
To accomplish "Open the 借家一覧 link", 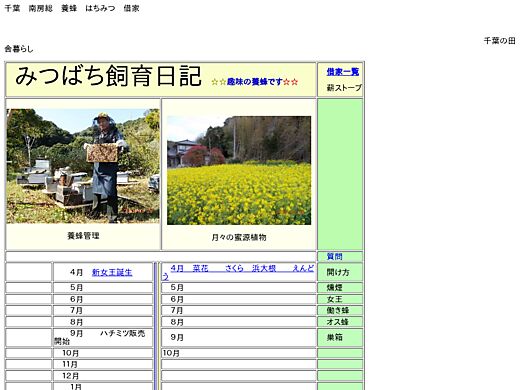I will [342, 72].
